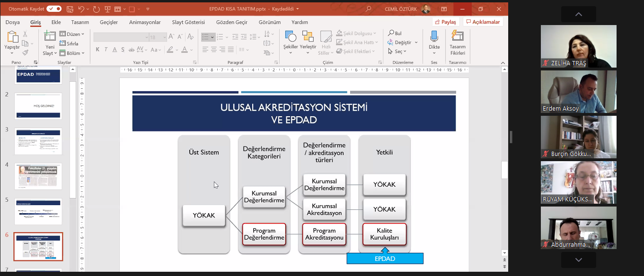The image size is (644, 276).
Task: Toggle italic (T) formatting
Action: [106, 50]
